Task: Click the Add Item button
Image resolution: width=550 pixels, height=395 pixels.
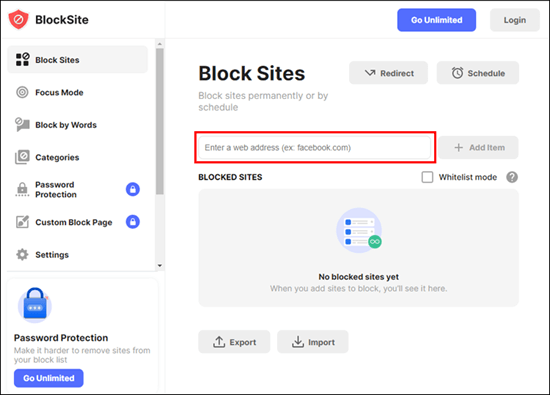Action: pyautogui.click(x=478, y=147)
